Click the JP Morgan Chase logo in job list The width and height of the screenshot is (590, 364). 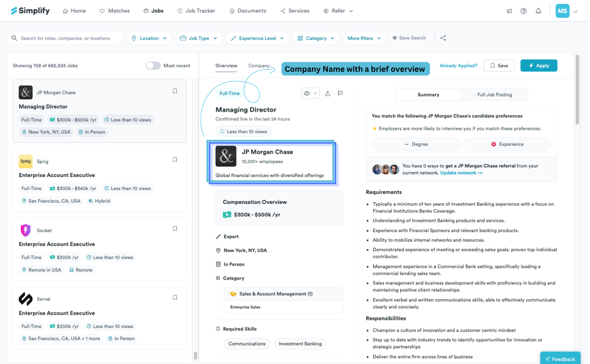tap(26, 92)
